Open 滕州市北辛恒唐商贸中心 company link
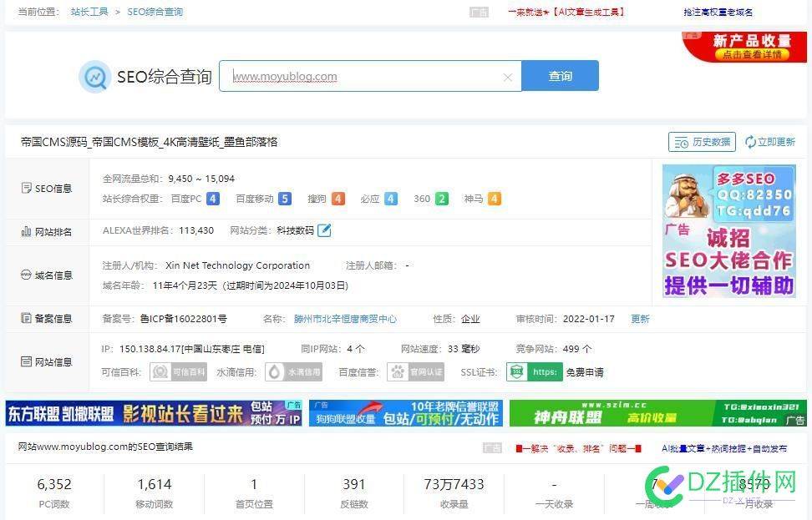Screen dimensions: 812x520 tap(345, 319)
